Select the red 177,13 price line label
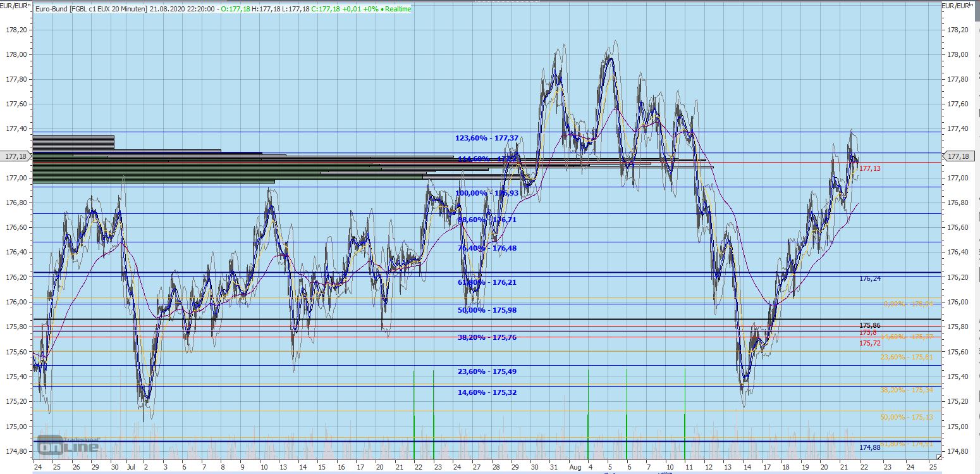 click(869, 169)
